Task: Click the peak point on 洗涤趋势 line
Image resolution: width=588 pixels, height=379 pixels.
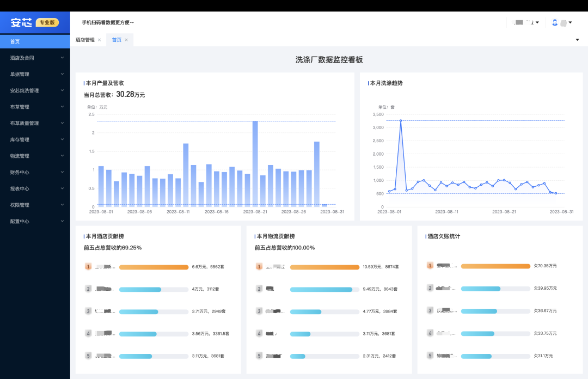Action: pos(401,120)
